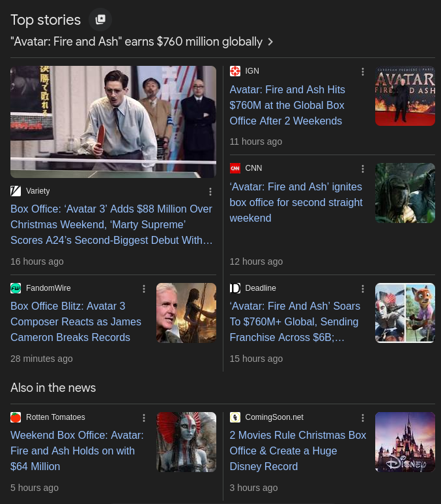View the CNN Avatar character thumbnail

[405, 193]
